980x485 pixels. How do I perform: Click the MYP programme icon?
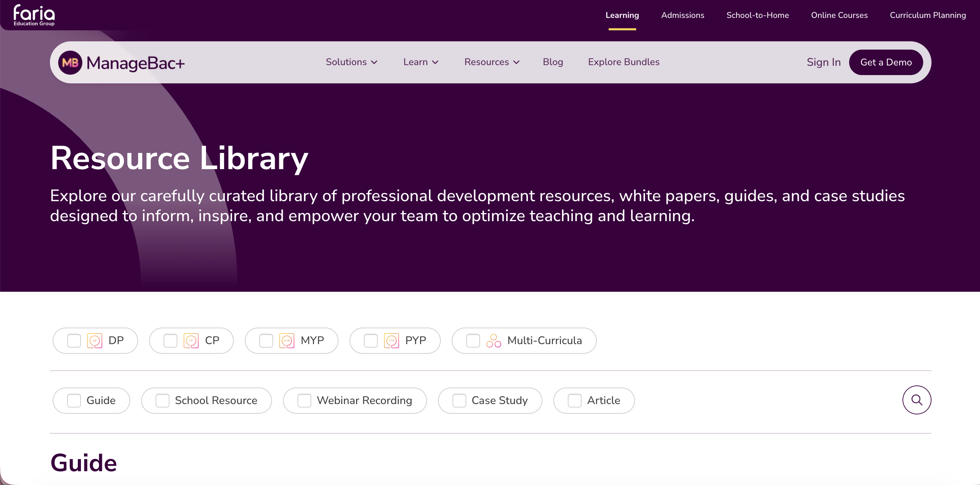[x=287, y=341]
